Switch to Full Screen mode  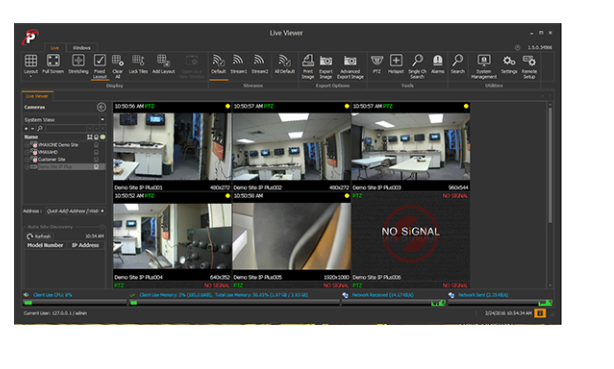tap(53, 64)
